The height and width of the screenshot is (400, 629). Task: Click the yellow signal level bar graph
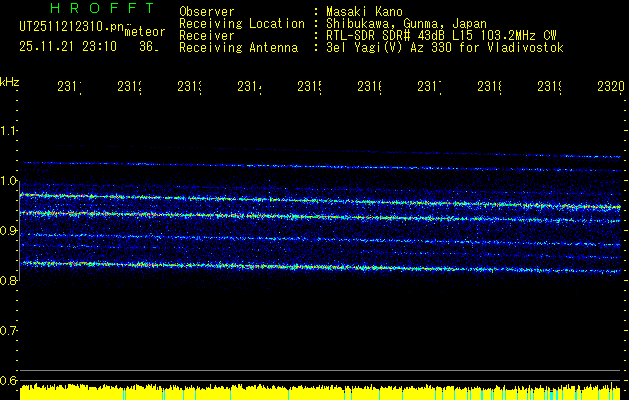pyautogui.click(x=320, y=392)
